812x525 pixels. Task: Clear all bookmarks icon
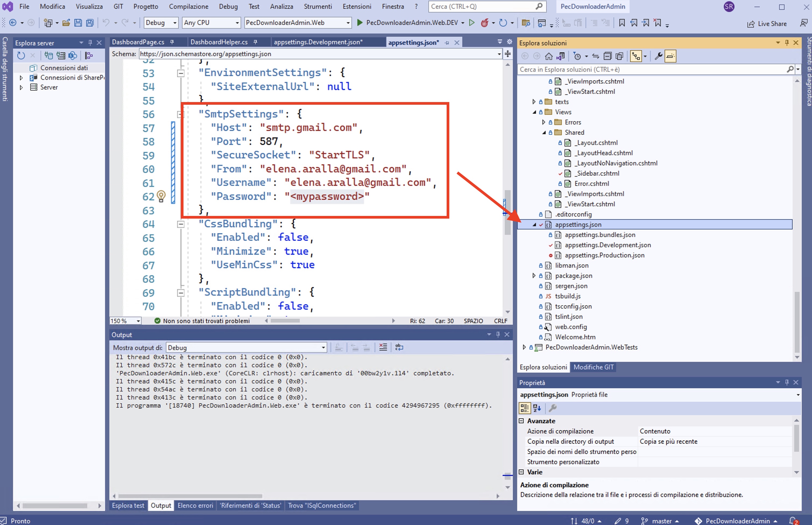click(658, 23)
